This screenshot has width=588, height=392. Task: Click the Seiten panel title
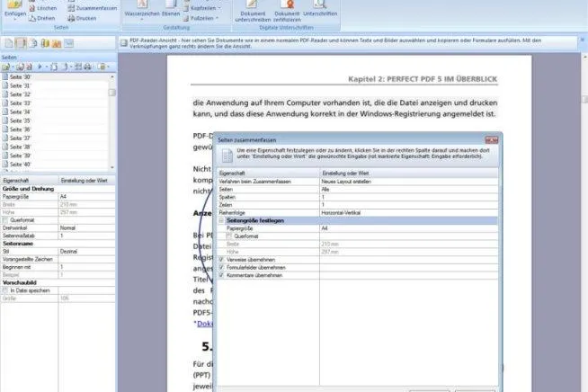click(9, 58)
